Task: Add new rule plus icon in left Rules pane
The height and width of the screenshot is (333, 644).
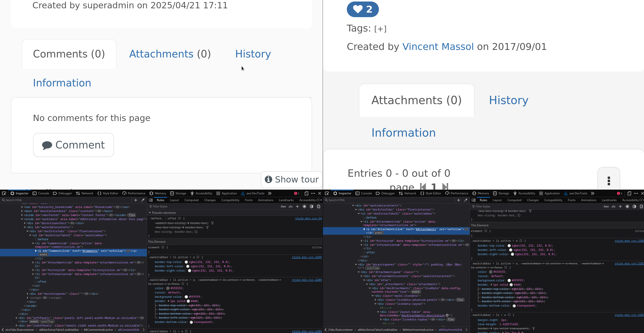Action: click(x=297, y=206)
